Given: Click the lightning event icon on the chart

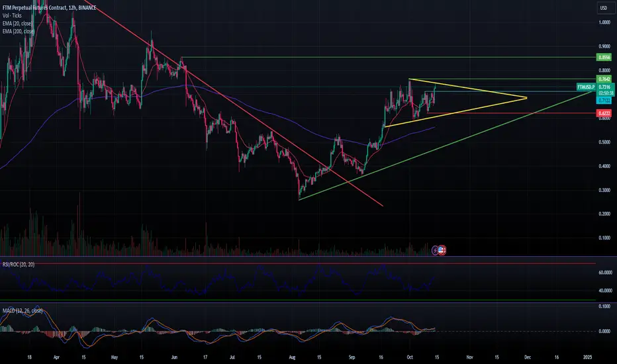Looking at the screenshot, I should [x=436, y=250].
